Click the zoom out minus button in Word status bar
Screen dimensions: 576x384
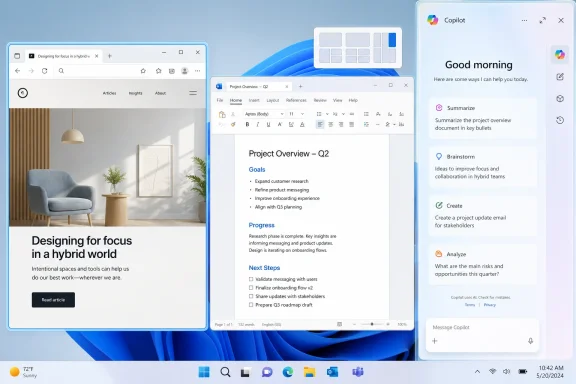click(354, 324)
